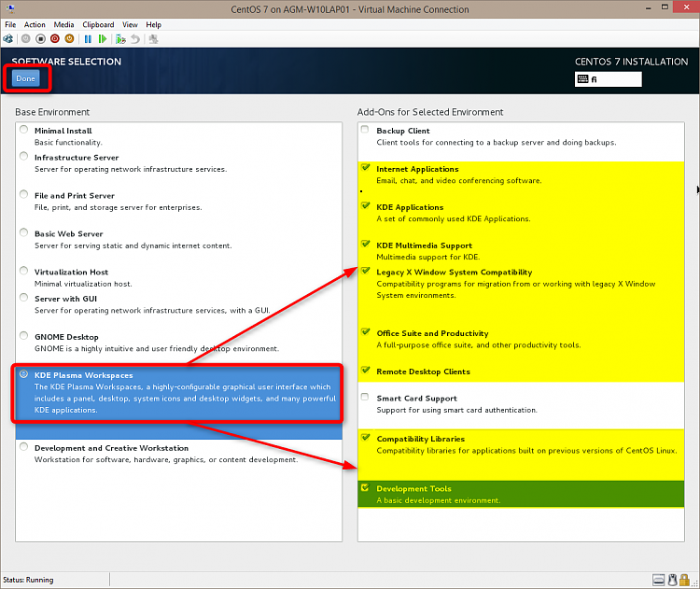The width and height of the screenshot is (700, 589).
Task: Click the Revert undo-arrow icon
Action: click(x=135, y=39)
